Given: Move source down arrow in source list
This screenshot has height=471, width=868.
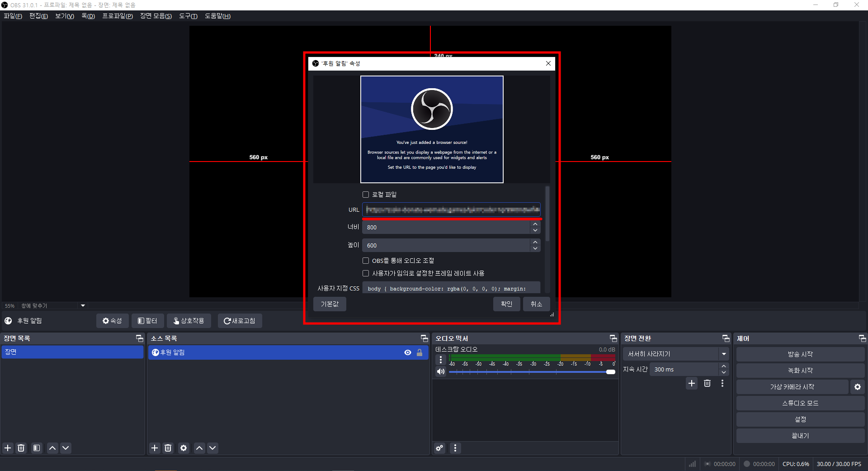Looking at the screenshot, I should 212,448.
